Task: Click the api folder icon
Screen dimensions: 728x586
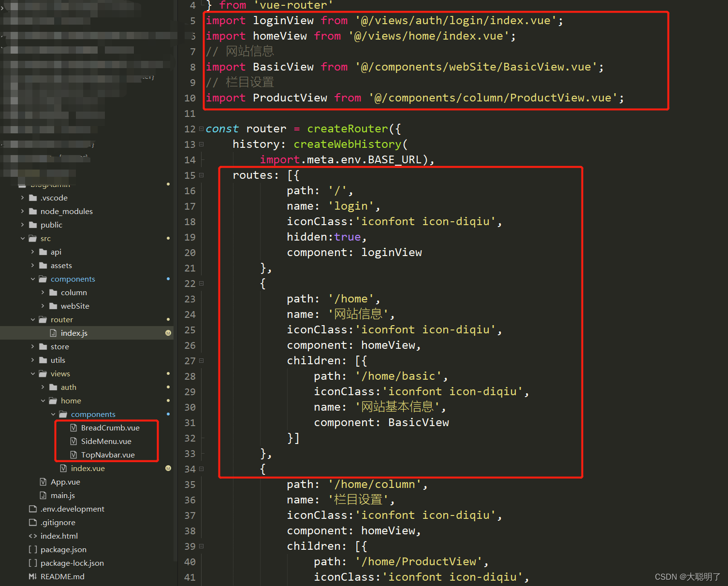Action: [x=43, y=252]
